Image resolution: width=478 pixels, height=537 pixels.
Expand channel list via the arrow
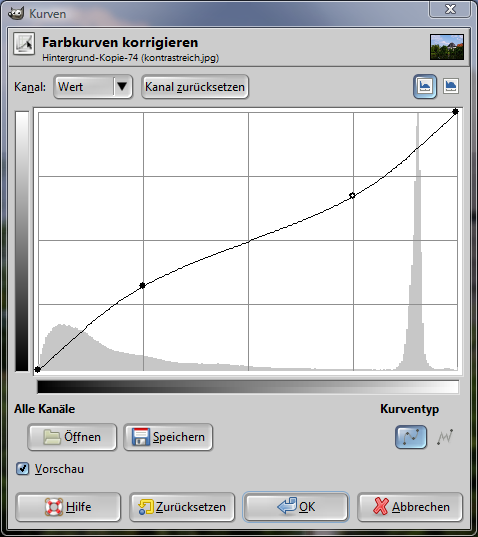(122, 86)
